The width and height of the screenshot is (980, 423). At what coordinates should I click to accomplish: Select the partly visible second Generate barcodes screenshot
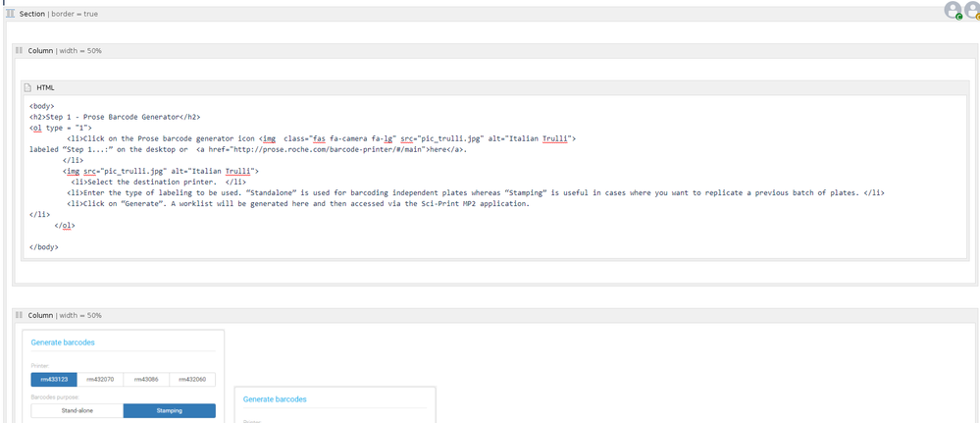(x=335, y=405)
